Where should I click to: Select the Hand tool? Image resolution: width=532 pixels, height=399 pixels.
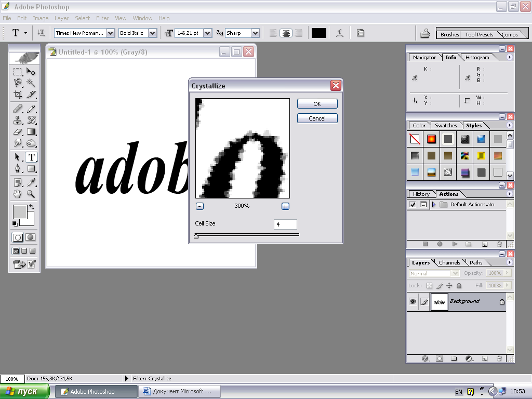18,194
